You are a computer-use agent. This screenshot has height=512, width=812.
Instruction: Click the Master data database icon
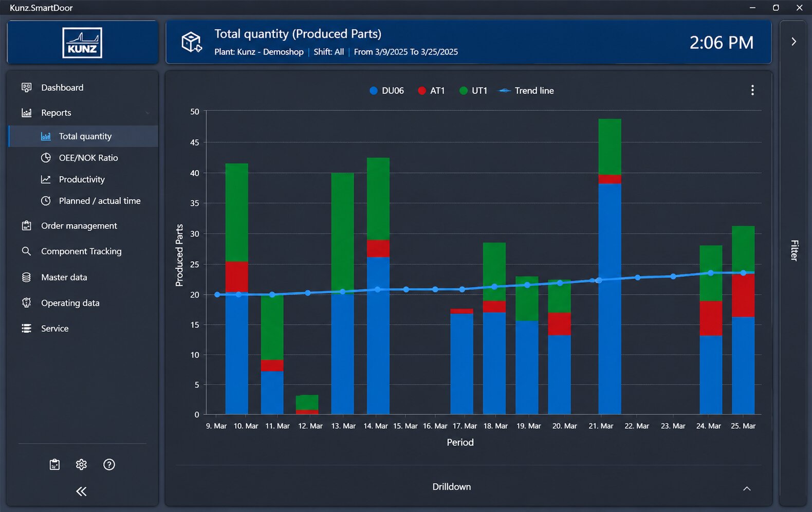[27, 277]
